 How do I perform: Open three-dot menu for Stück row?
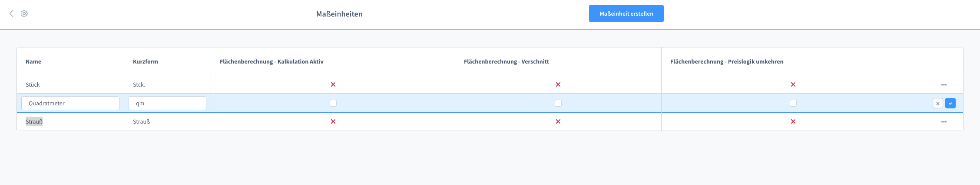pos(944,85)
